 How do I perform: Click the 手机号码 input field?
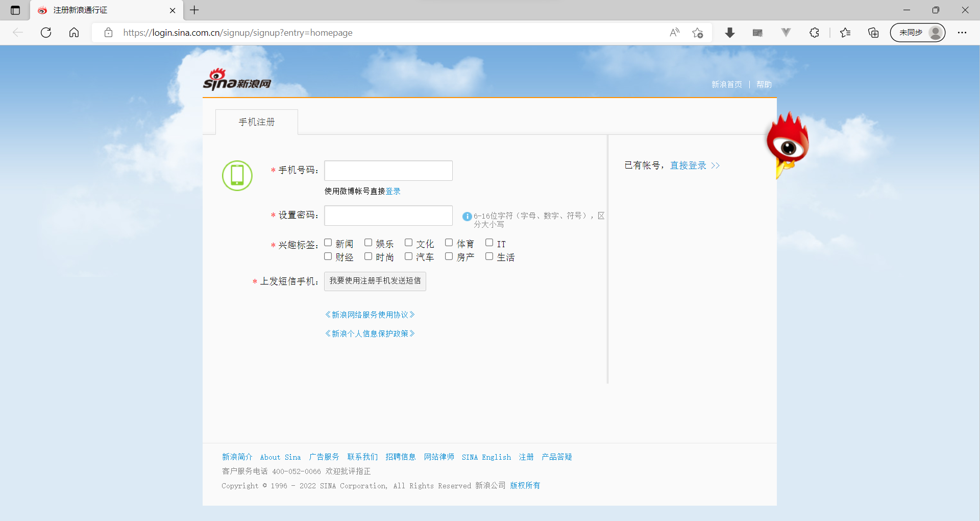pos(388,170)
